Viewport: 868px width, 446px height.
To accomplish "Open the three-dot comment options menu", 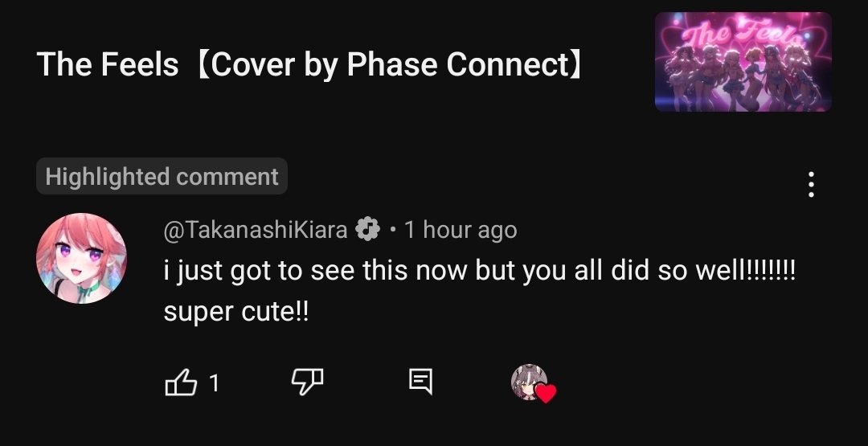I will [811, 185].
